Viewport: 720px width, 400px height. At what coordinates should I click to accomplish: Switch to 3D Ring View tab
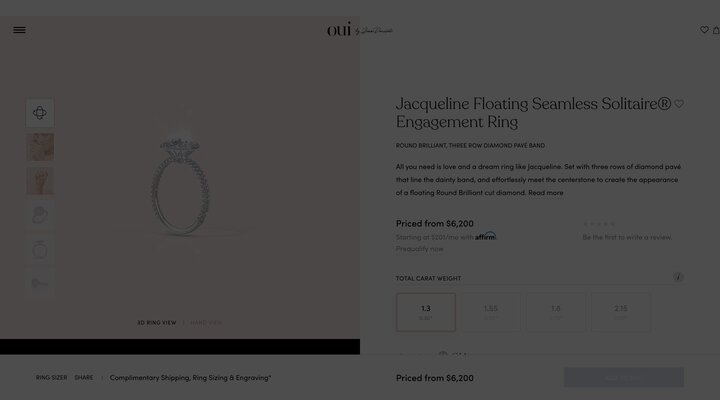click(x=156, y=322)
